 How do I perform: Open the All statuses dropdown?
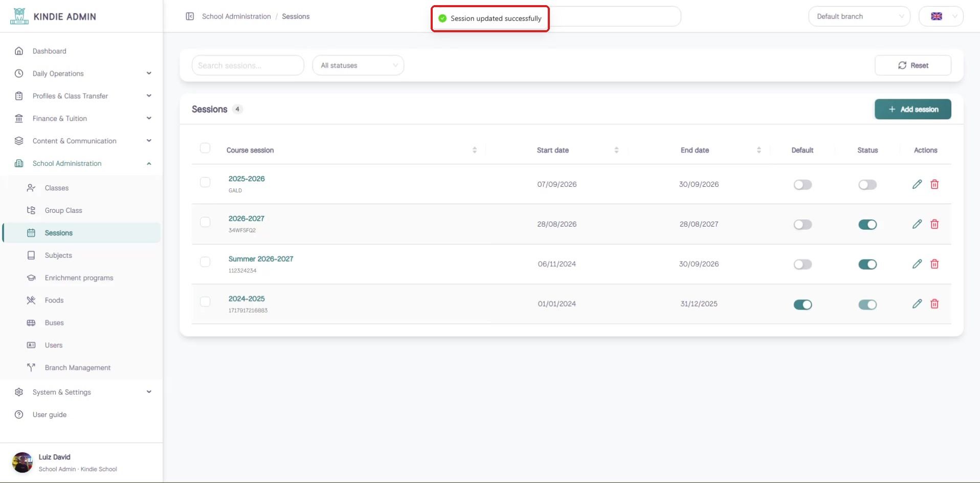358,65
